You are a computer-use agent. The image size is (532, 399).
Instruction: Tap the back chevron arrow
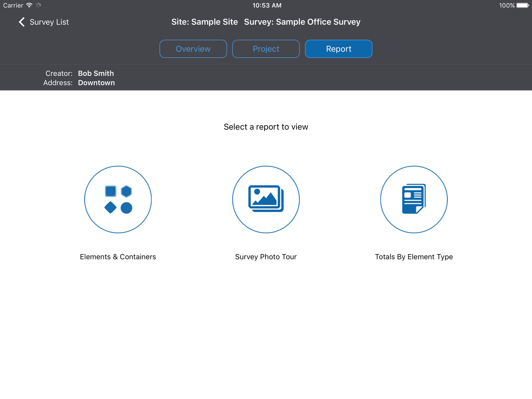click(22, 22)
